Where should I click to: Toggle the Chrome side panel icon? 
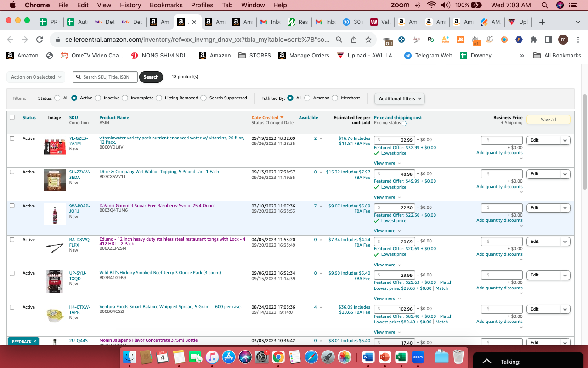coord(548,40)
